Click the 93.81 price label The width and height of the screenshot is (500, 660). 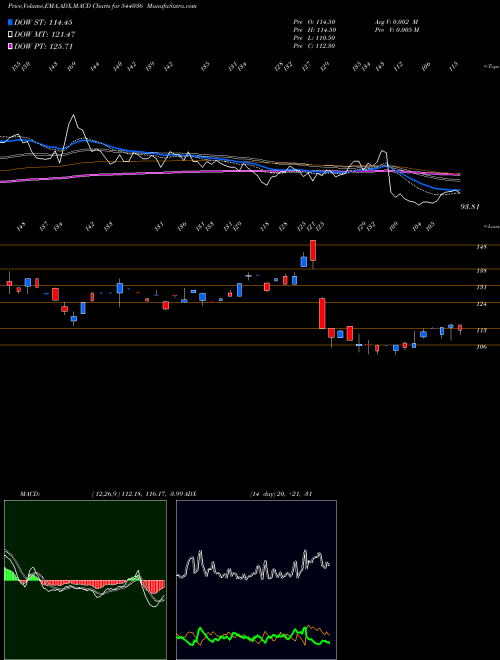[470, 207]
